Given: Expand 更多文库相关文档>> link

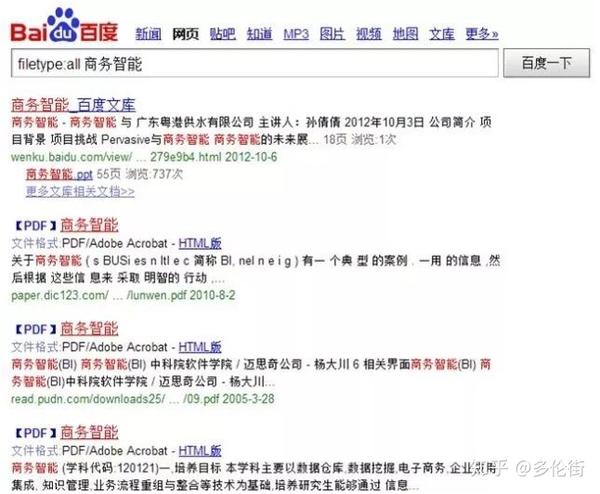Looking at the screenshot, I should (80, 191).
